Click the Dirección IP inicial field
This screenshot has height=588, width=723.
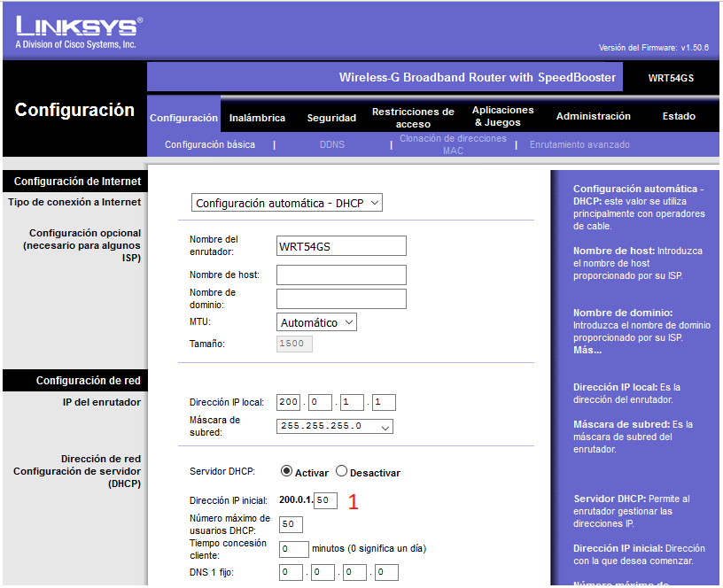[325, 500]
